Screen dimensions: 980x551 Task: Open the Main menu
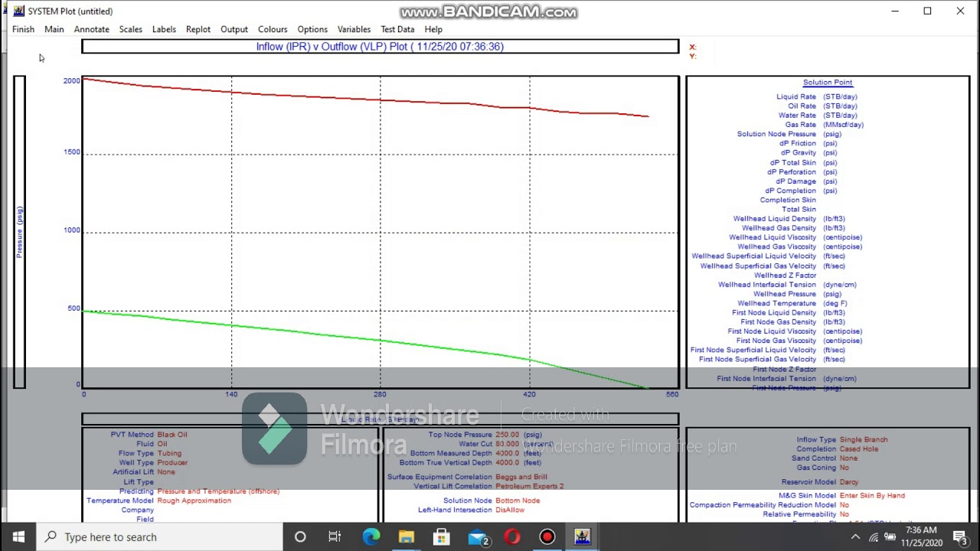pyautogui.click(x=54, y=29)
